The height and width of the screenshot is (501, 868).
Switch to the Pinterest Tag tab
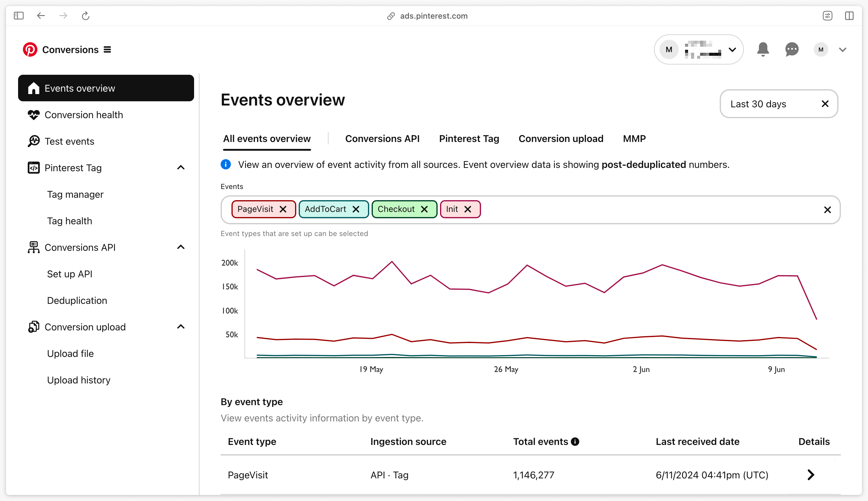pos(469,138)
